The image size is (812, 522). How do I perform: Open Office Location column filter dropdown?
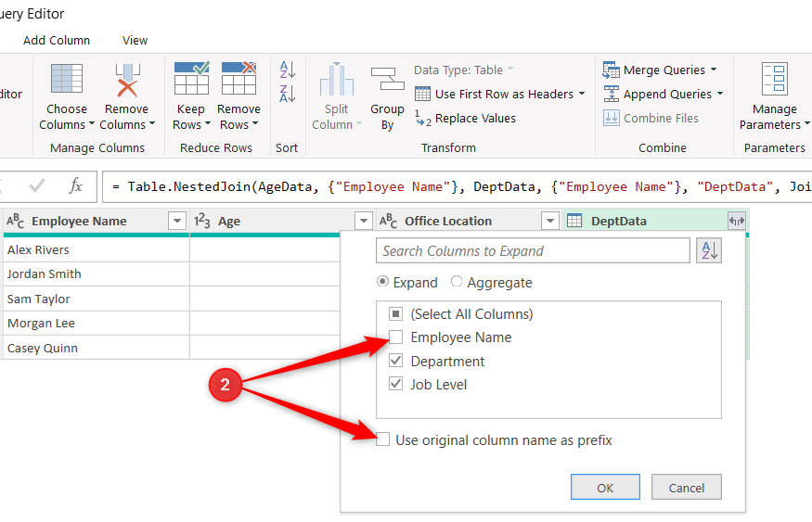point(550,221)
